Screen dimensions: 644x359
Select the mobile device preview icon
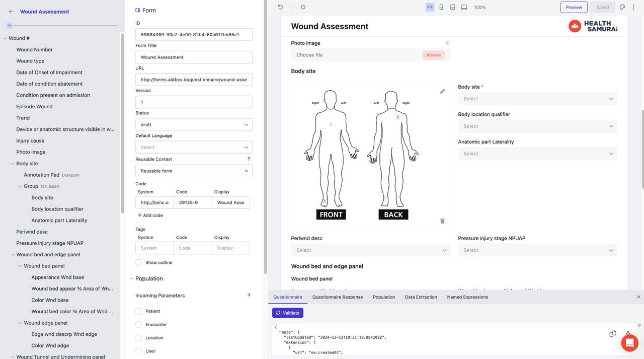click(x=442, y=7)
